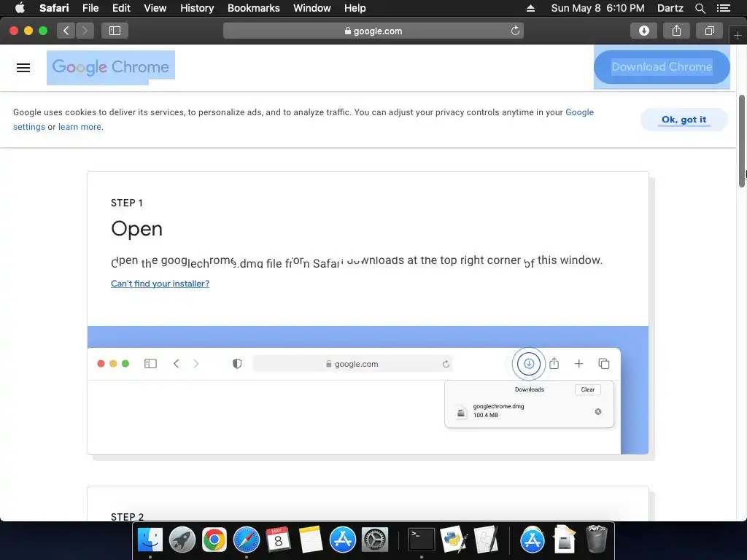
Task: Open the Bookmarks menu
Action: (x=253, y=8)
